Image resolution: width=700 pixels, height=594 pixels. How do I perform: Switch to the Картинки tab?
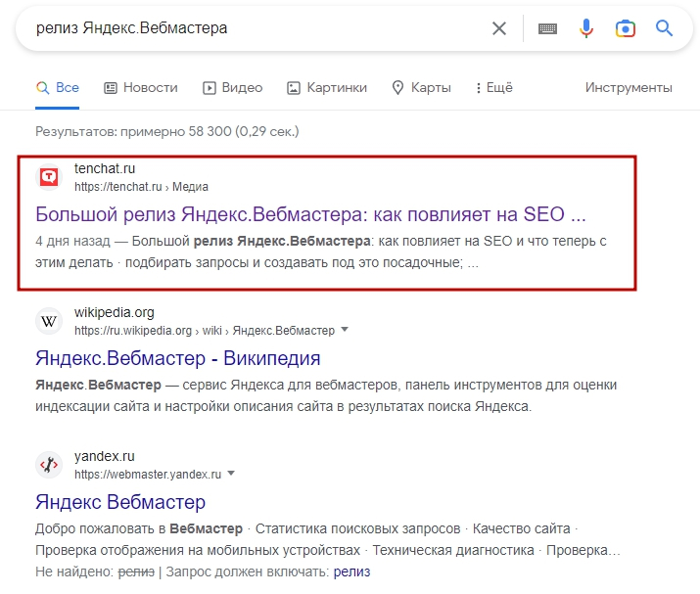click(x=327, y=87)
